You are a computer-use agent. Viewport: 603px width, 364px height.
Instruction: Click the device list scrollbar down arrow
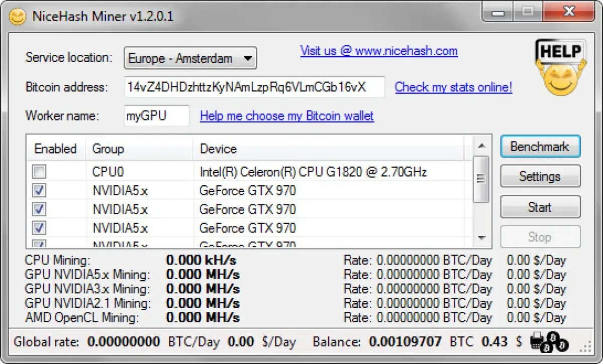click(482, 237)
